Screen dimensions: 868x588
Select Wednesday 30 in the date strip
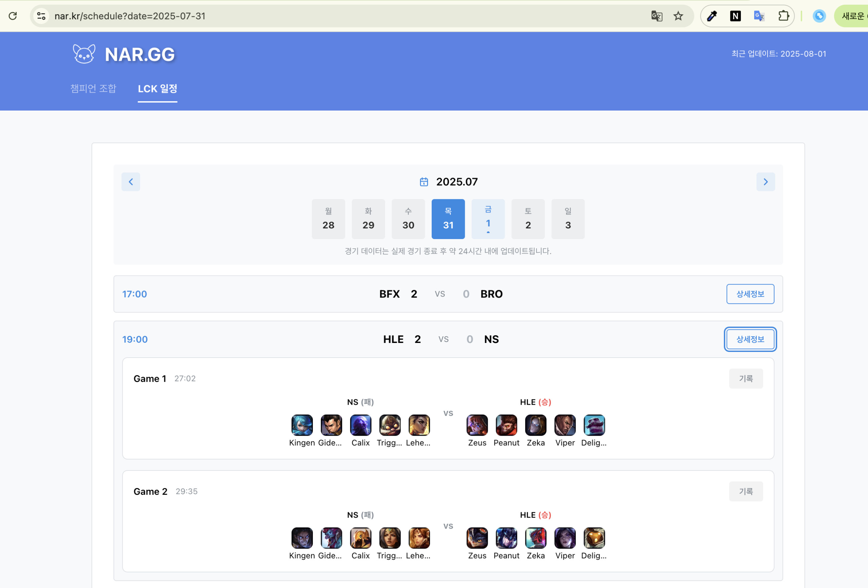coord(408,219)
